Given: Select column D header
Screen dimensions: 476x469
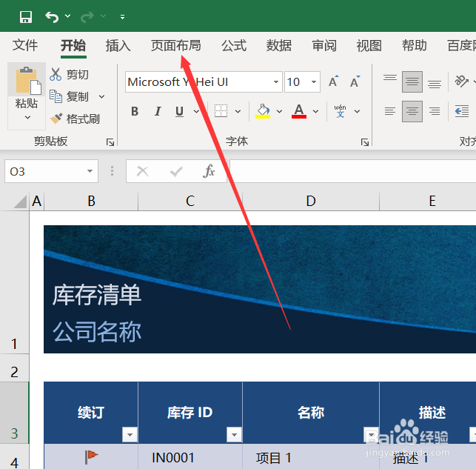Looking at the screenshot, I should [x=311, y=201].
